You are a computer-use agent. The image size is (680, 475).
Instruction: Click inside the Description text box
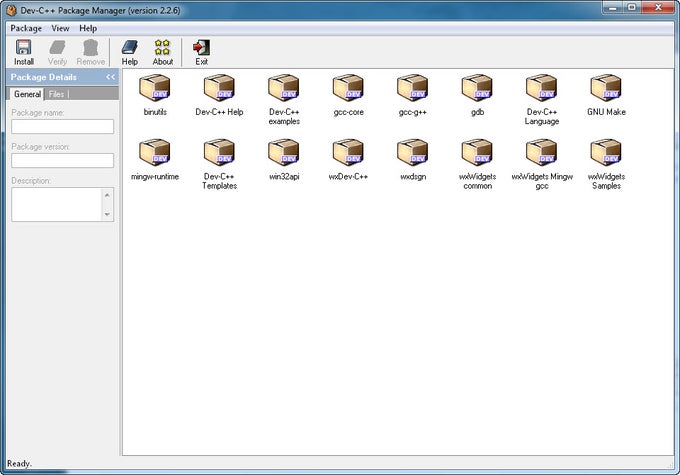pyautogui.click(x=56, y=204)
